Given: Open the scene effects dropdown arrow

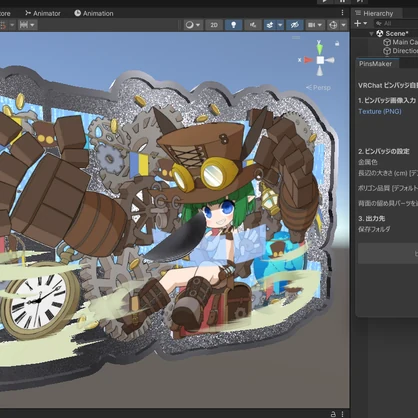Looking at the screenshot, I should point(280,25).
